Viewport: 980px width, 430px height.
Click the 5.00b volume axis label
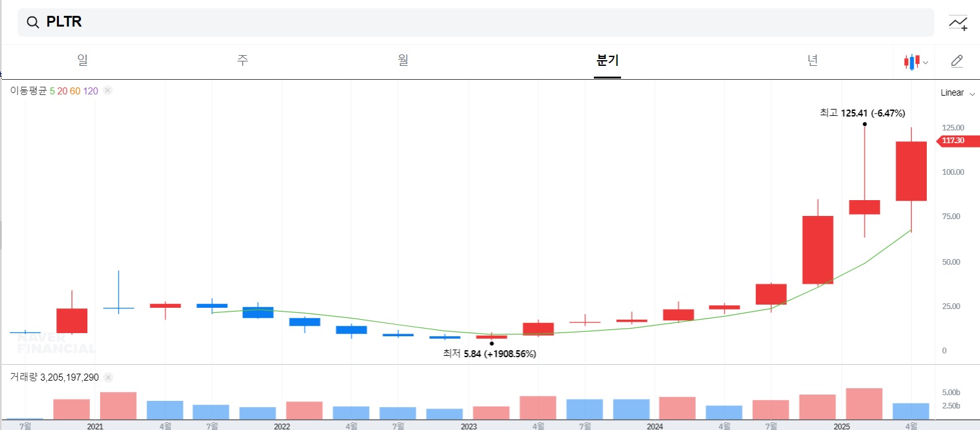point(952,392)
